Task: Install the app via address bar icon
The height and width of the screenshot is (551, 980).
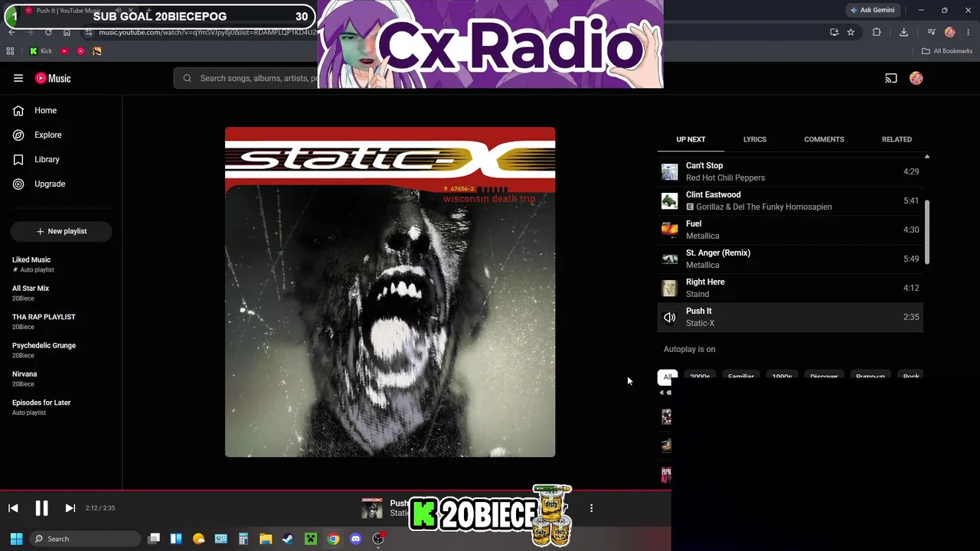Action: click(834, 32)
